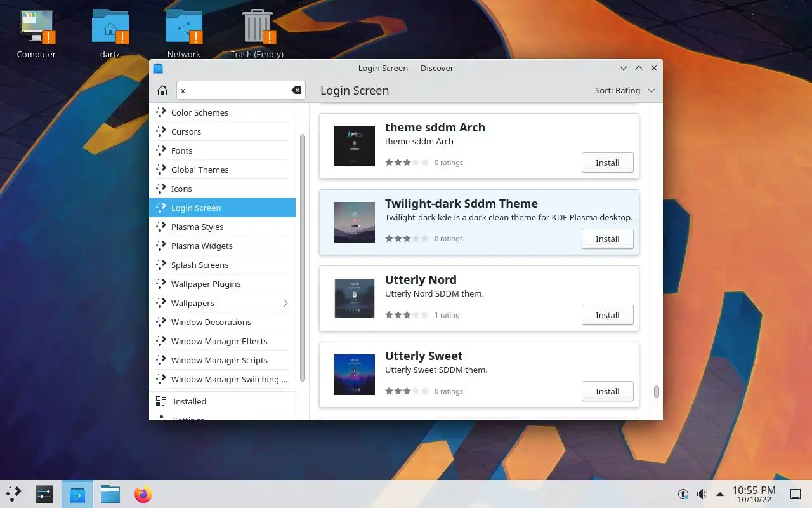Open theme sddm Arch thumbnail
This screenshot has width=812, height=508.
click(x=355, y=146)
